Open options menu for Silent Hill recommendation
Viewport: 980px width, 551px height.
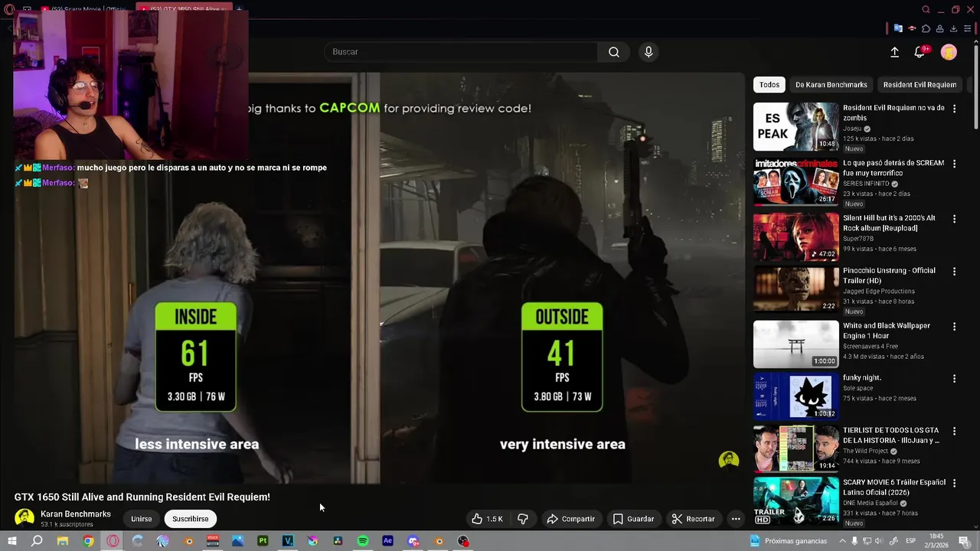(x=954, y=219)
